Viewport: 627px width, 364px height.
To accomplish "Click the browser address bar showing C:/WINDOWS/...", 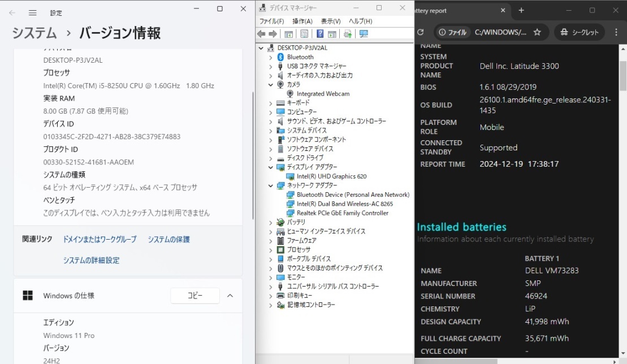I will [500, 32].
